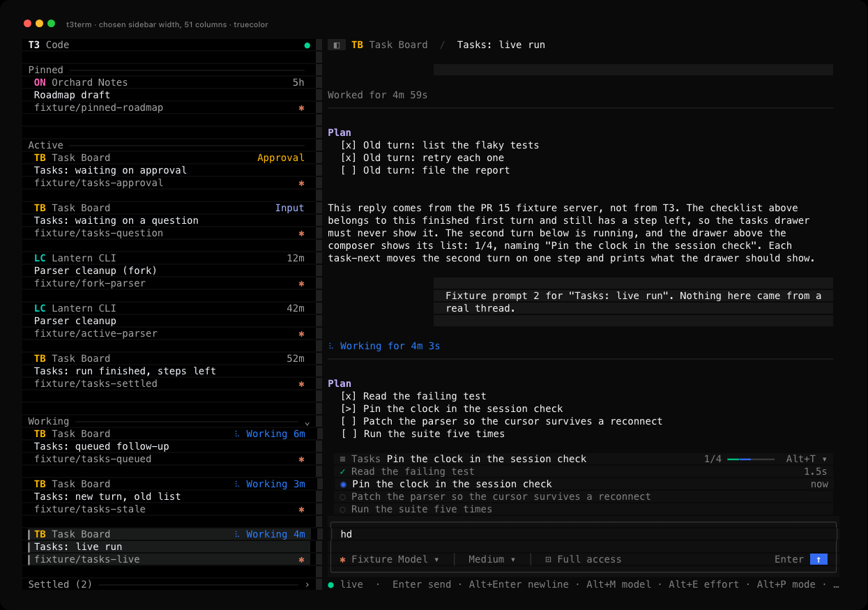Click the TB badge in the header breadcrumb

click(x=357, y=45)
